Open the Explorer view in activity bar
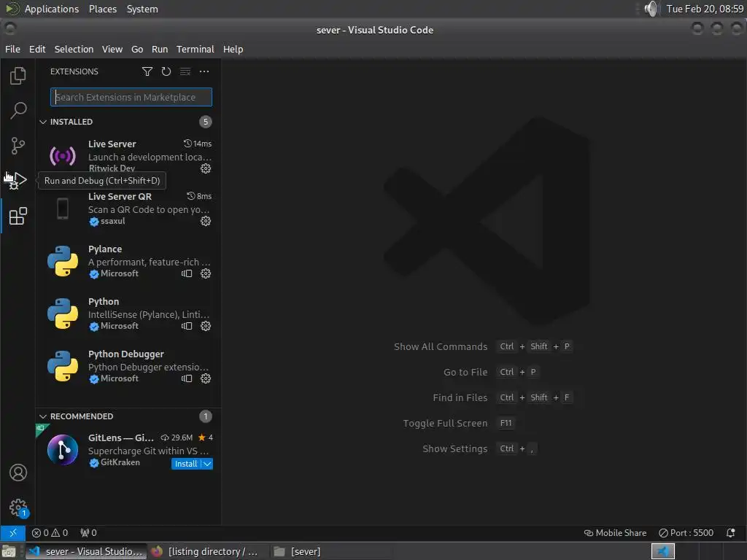The image size is (747, 560). click(x=18, y=76)
